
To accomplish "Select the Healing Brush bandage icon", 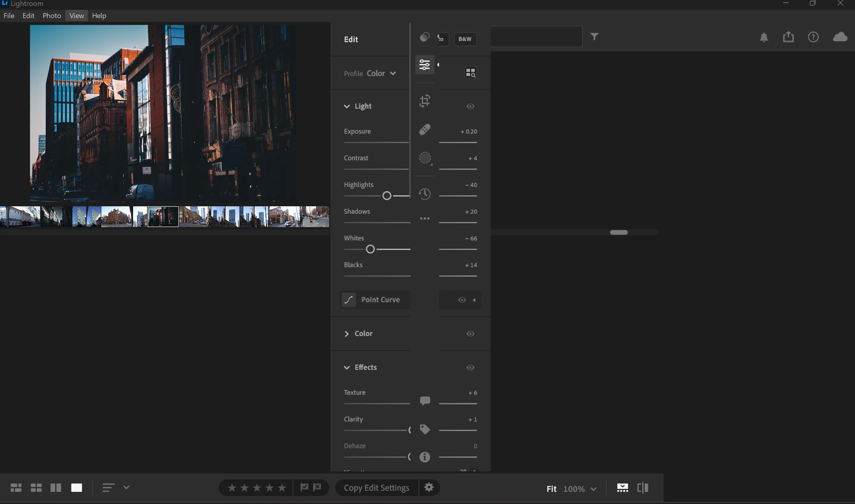I will click(x=425, y=129).
